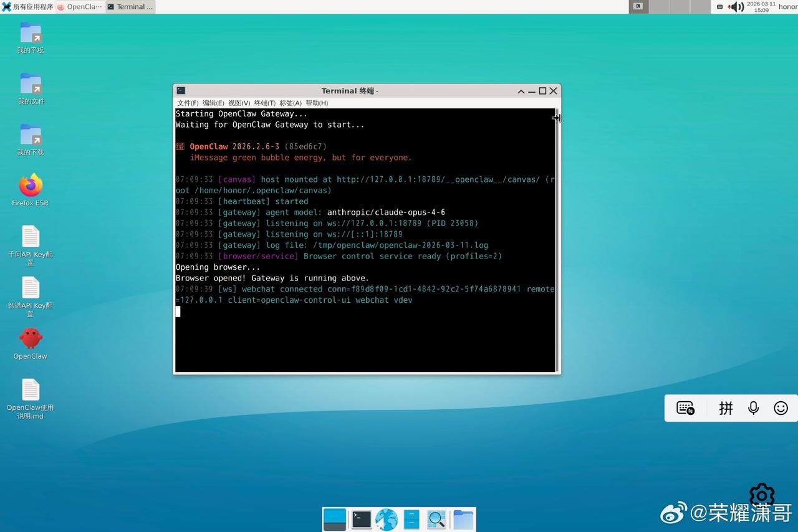Launch Firefox ESR from the desktop
798x532 pixels.
pos(30,186)
